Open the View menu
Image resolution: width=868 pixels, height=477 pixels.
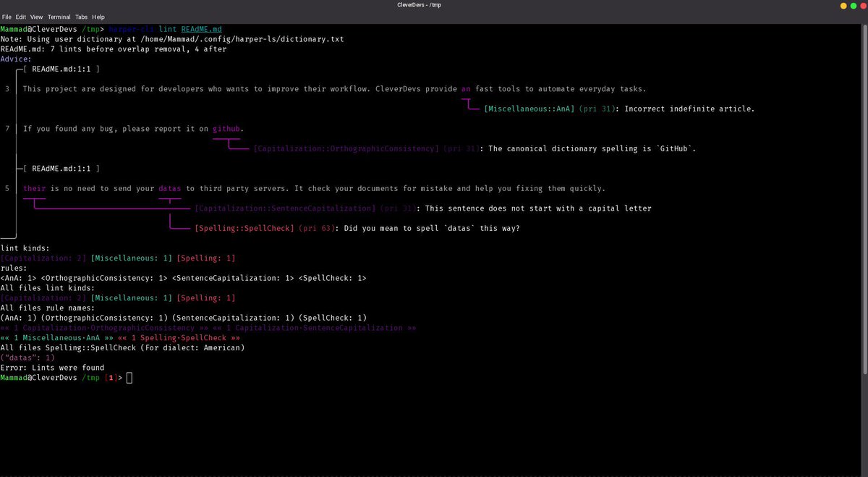pos(36,17)
